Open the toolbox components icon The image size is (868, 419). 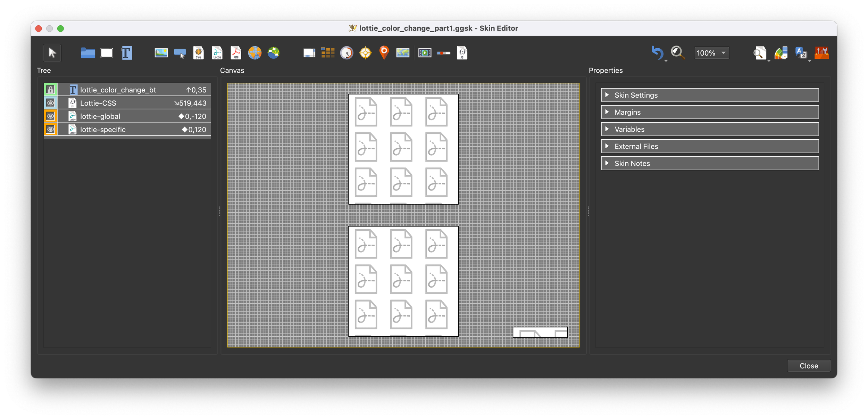pos(821,53)
